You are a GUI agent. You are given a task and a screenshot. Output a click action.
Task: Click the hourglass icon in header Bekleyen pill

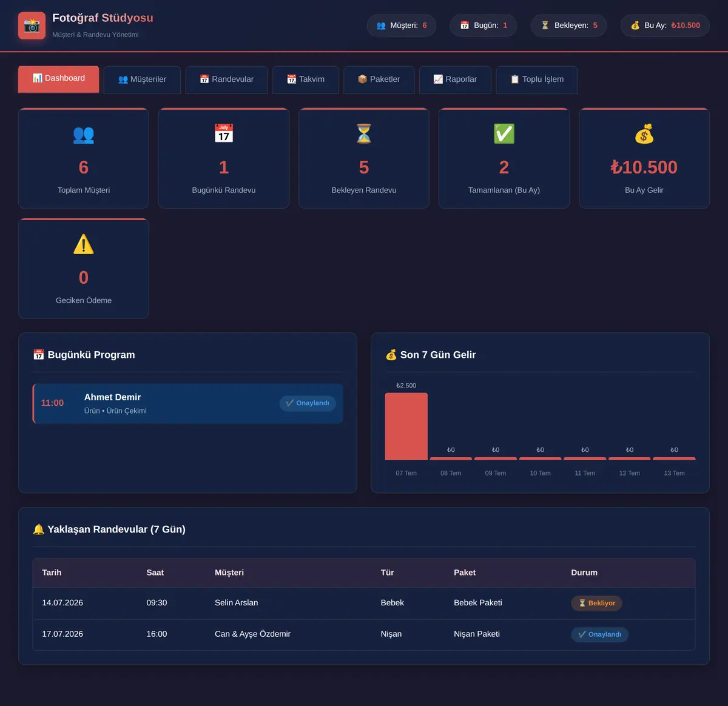pyautogui.click(x=545, y=25)
